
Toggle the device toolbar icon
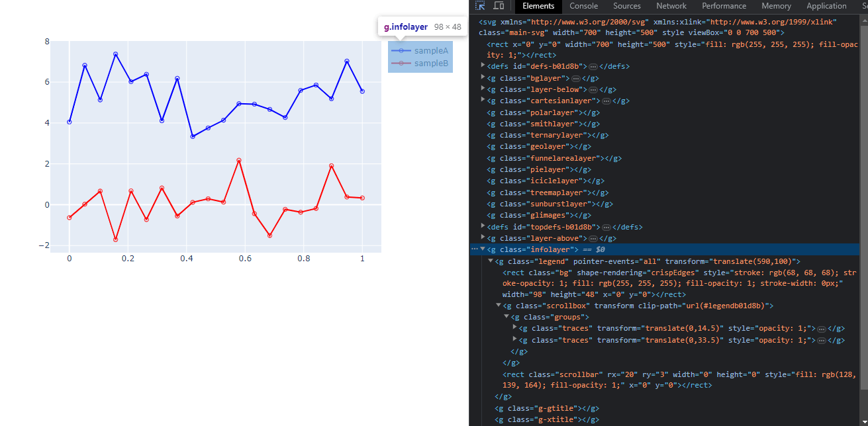click(x=499, y=6)
